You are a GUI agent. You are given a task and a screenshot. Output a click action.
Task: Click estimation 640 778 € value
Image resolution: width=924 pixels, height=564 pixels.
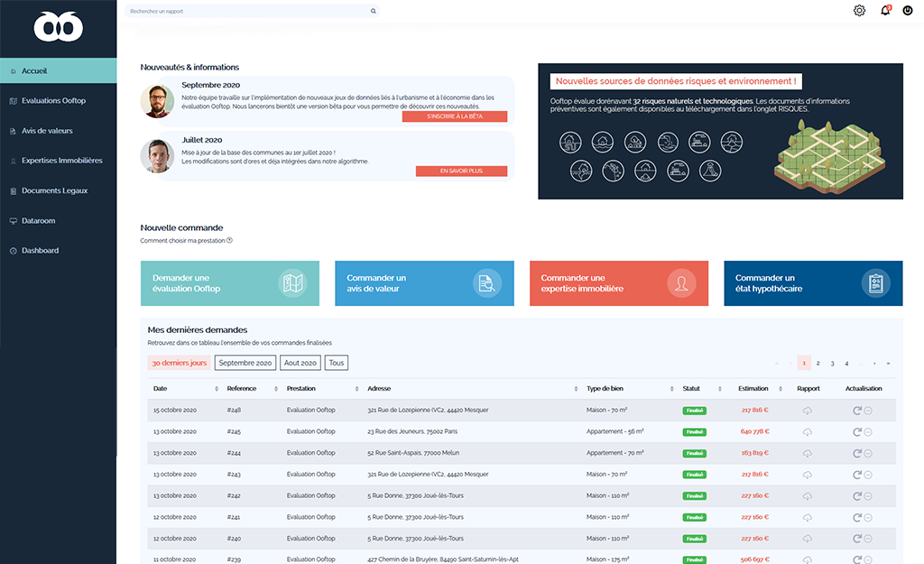(754, 431)
